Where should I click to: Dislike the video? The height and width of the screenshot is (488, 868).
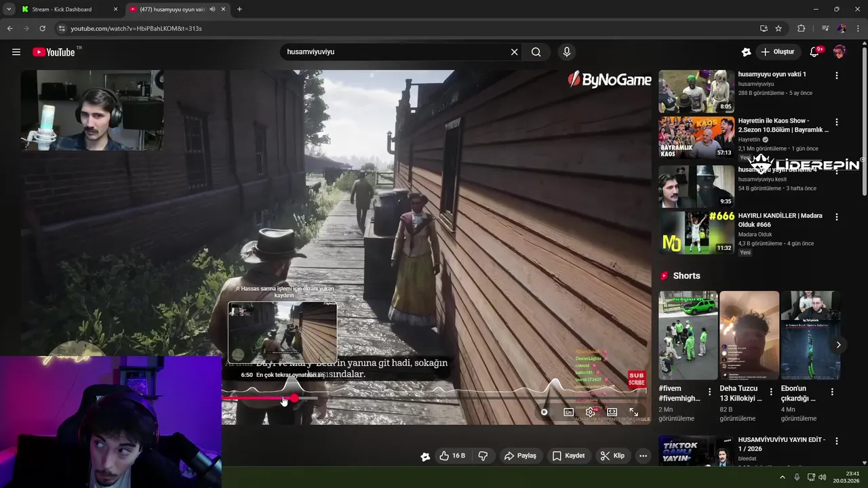(483, 456)
